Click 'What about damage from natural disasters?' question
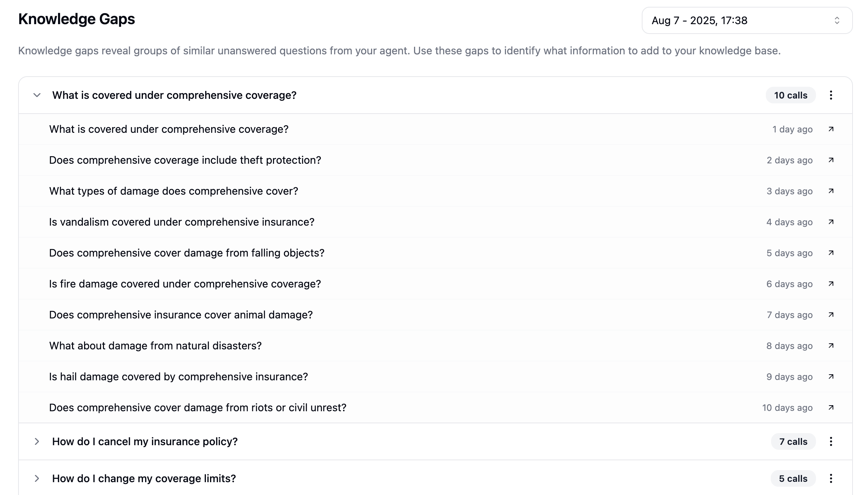The width and height of the screenshot is (868, 495). click(x=155, y=346)
